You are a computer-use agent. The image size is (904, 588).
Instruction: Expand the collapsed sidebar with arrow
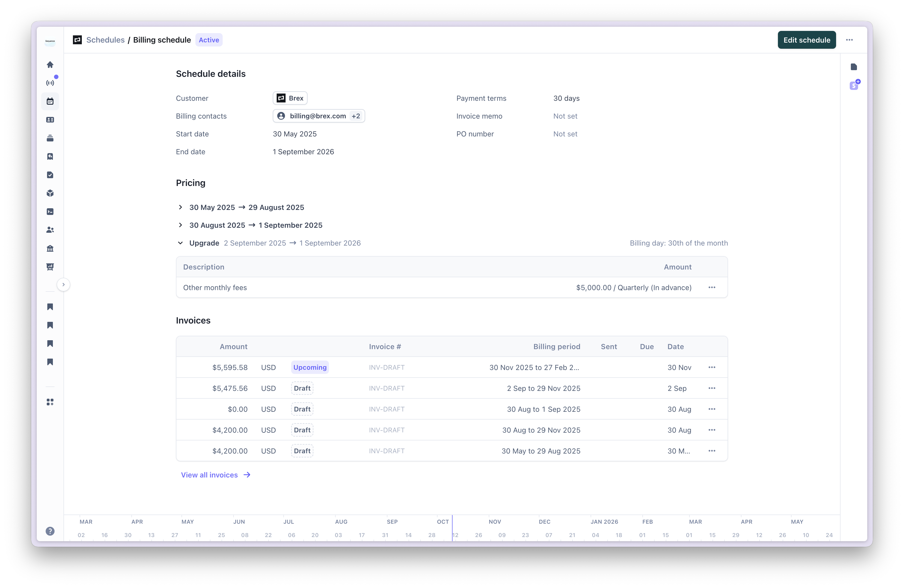tap(63, 285)
